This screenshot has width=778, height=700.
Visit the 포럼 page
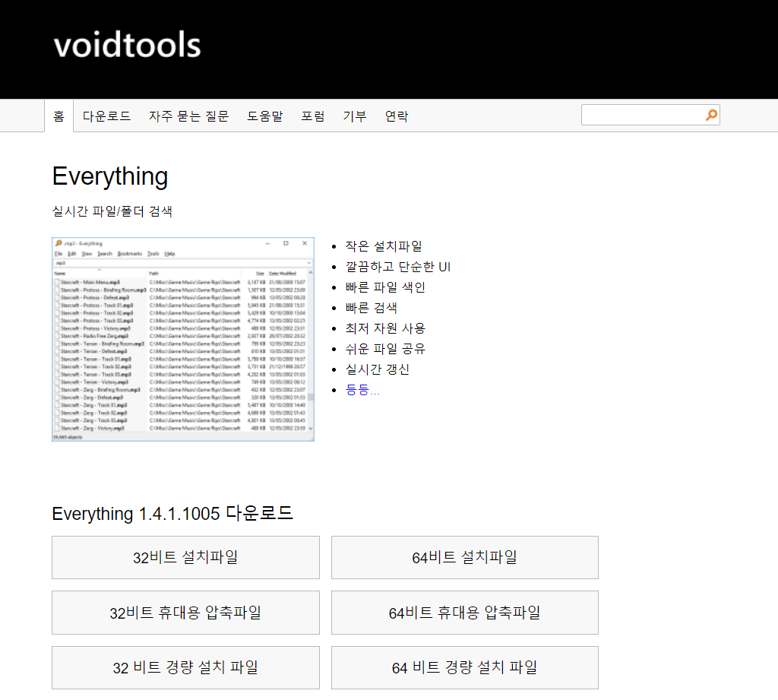[x=313, y=116]
